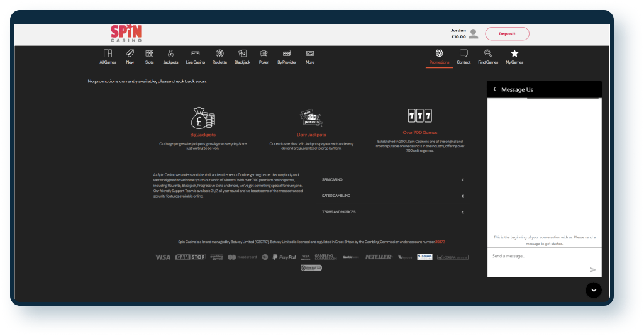Click the Message Us header title
The width and height of the screenshot is (644, 336).
coord(517,89)
